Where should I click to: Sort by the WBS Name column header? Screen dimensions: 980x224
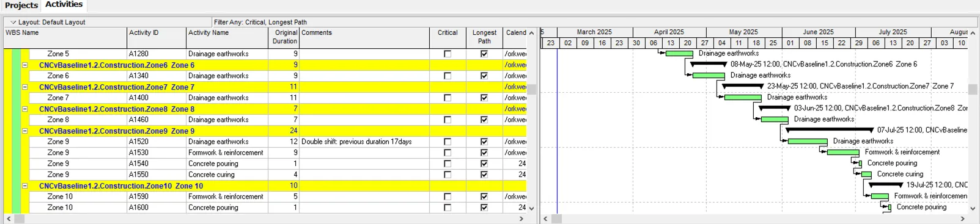pos(65,37)
